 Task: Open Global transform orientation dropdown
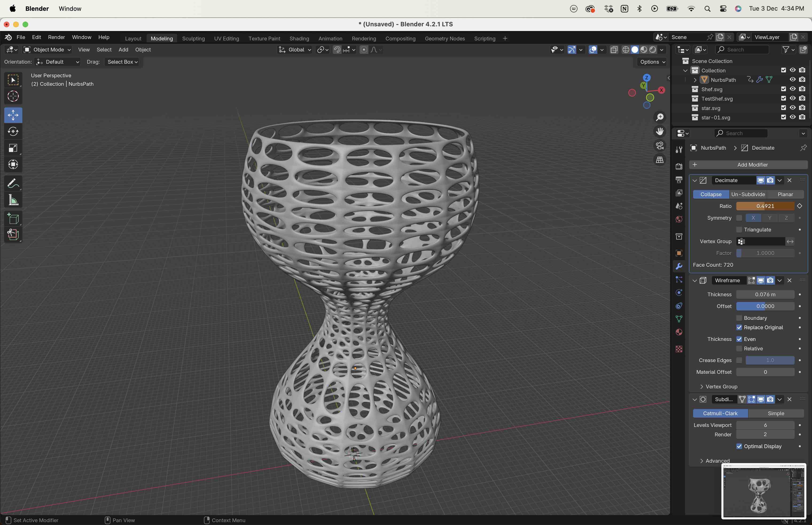[295, 50]
